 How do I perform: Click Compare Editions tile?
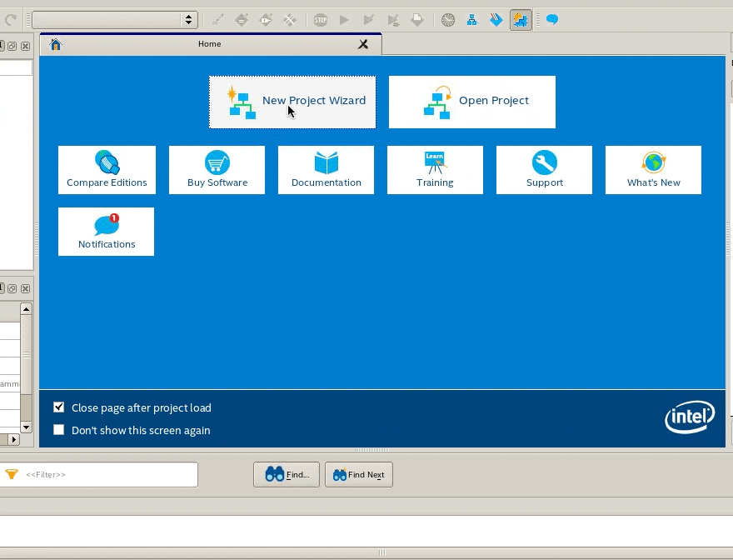point(107,170)
